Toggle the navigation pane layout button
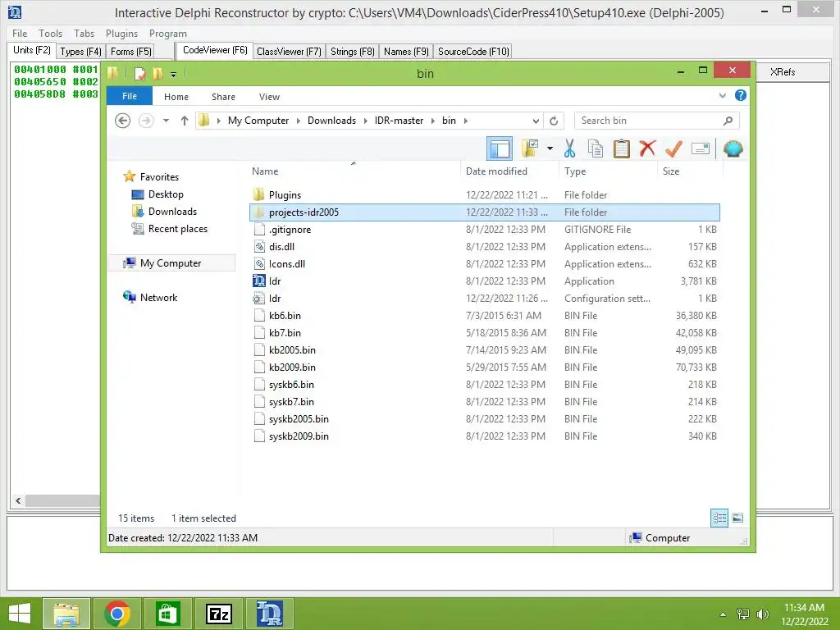This screenshot has height=630, width=840. click(x=500, y=148)
